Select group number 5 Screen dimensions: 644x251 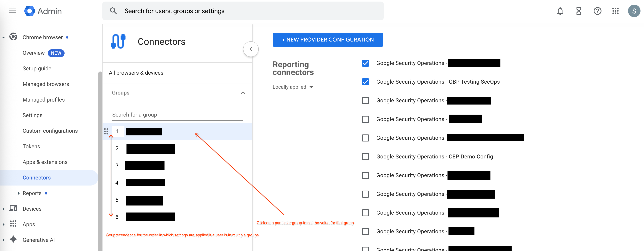point(177,200)
